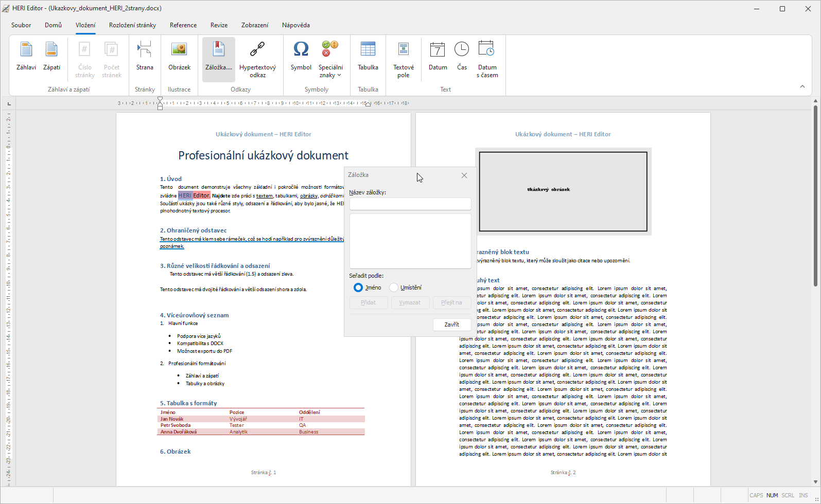821x504 pixels.
Task: Open the Rozložení stránky tab
Action: click(132, 25)
